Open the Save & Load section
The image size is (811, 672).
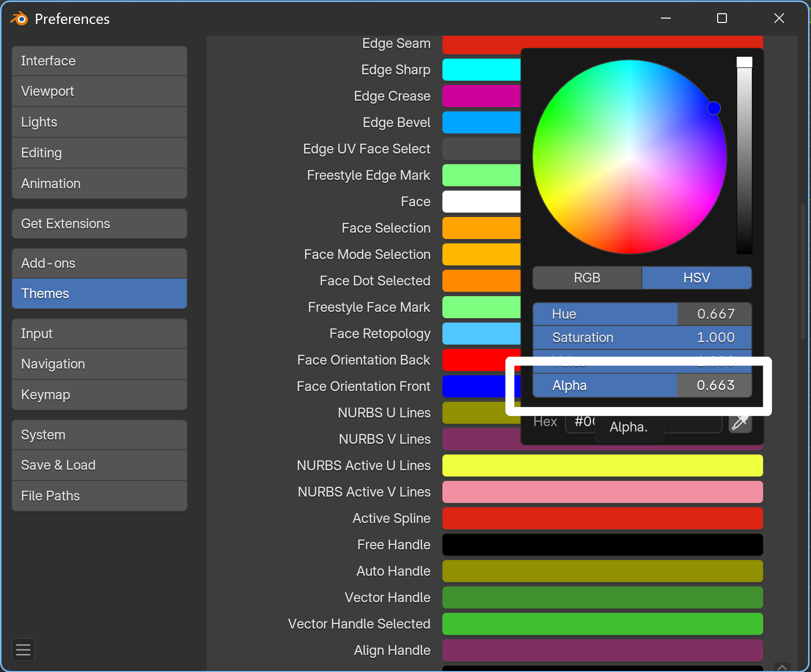coord(100,465)
